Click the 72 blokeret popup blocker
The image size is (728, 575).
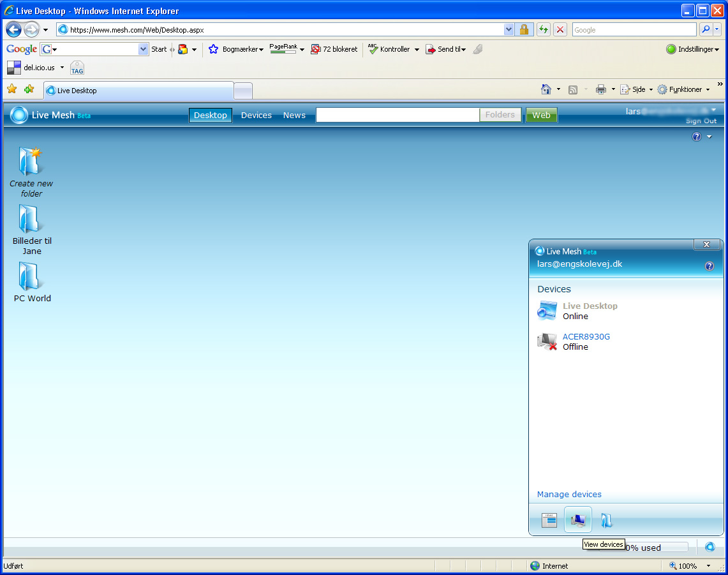click(x=334, y=49)
